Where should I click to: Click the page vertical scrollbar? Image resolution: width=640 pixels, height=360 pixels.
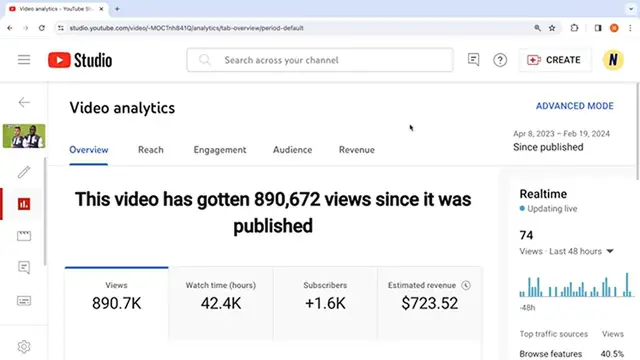pos(638,131)
